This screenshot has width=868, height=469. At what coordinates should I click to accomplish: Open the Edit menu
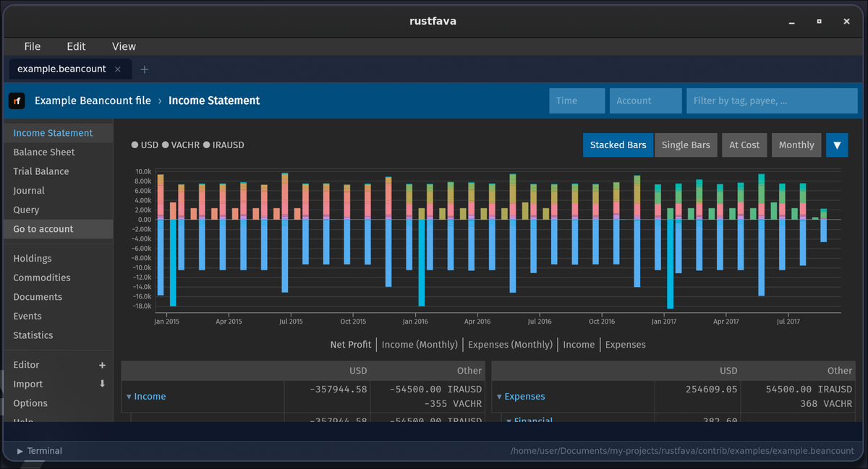click(x=76, y=46)
